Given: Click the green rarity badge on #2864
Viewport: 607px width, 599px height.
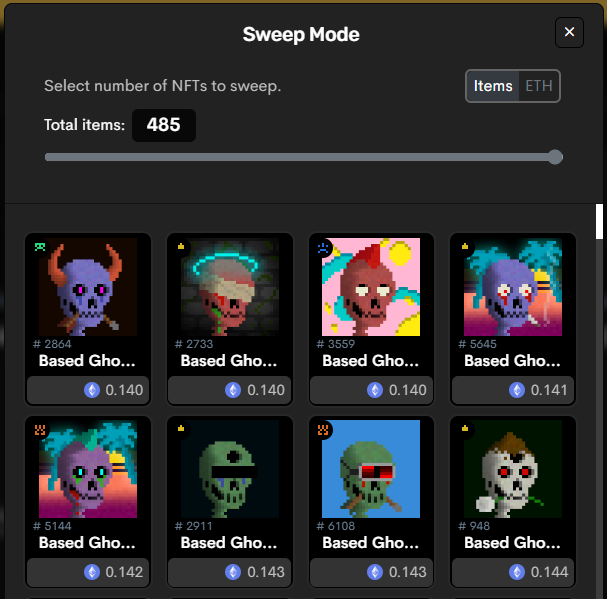Looking at the screenshot, I should pos(40,247).
